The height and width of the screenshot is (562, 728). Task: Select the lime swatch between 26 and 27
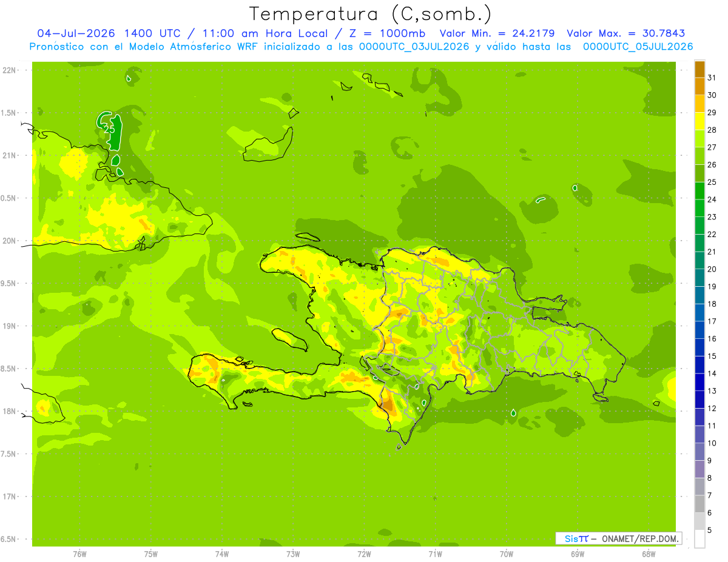coord(699,156)
